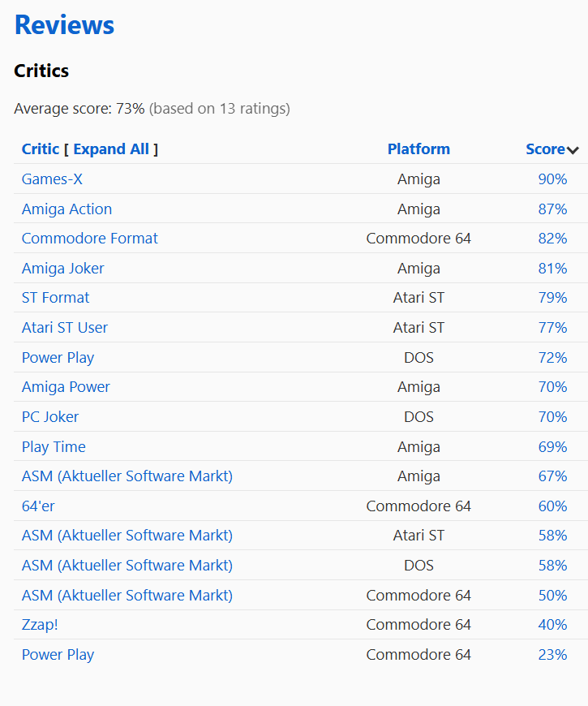588x706 pixels.
Task: Open Atari ST User review
Action: [64, 327]
